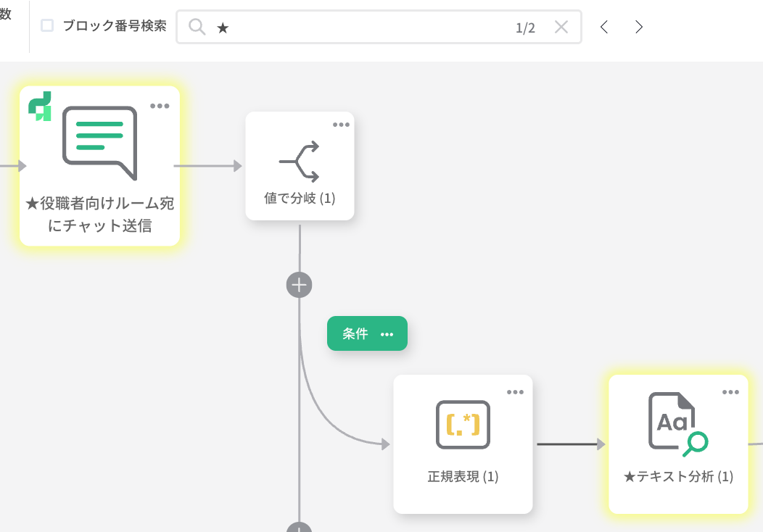763x532 pixels.
Task: Select the branch-by-value split arrows icon
Action: click(300, 162)
